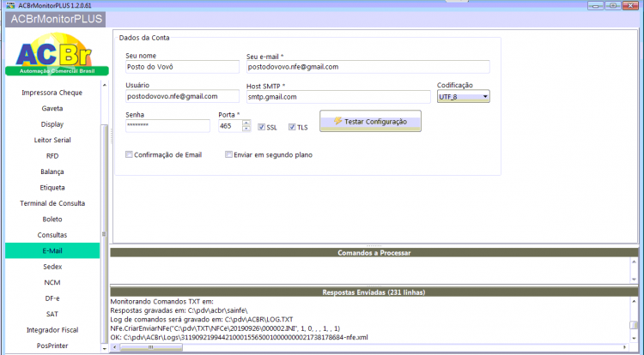Select Impressora Cheque in sidebar
Image resolution: width=644 pixels, height=355 pixels.
pyautogui.click(x=52, y=93)
